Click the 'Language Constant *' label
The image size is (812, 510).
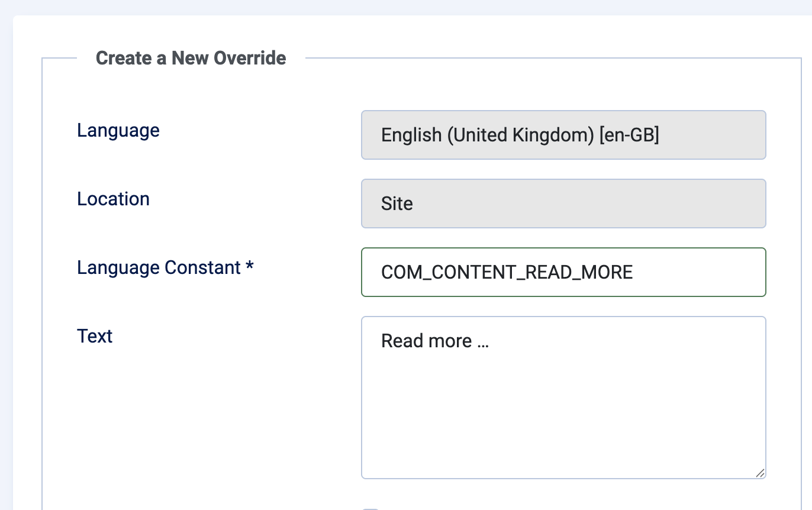click(x=165, y=267)
